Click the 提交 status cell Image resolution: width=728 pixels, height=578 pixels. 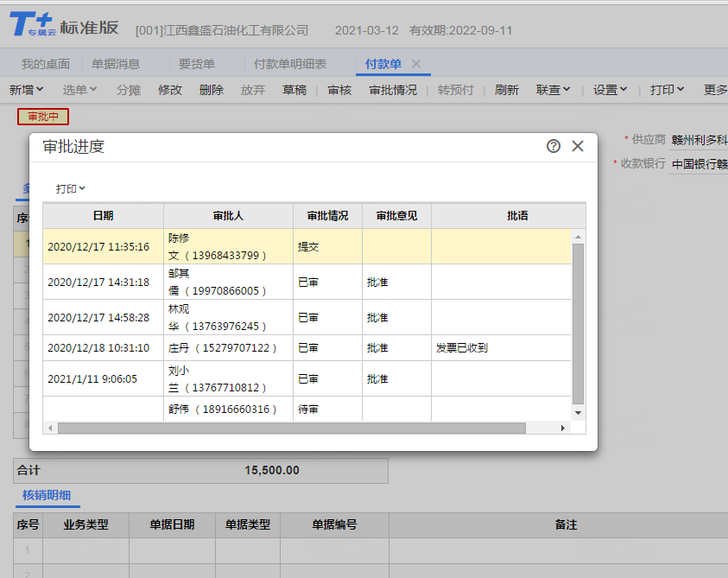(x=328, y=247)
